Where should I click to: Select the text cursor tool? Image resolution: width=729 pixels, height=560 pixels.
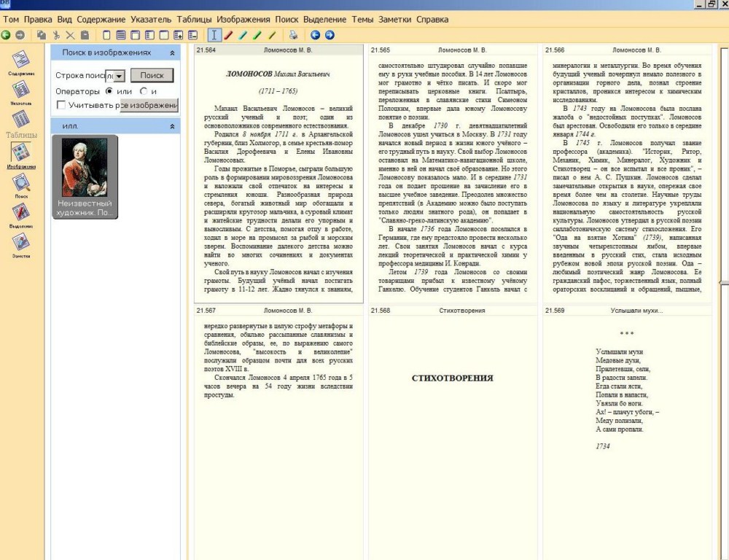click(214, 35)
